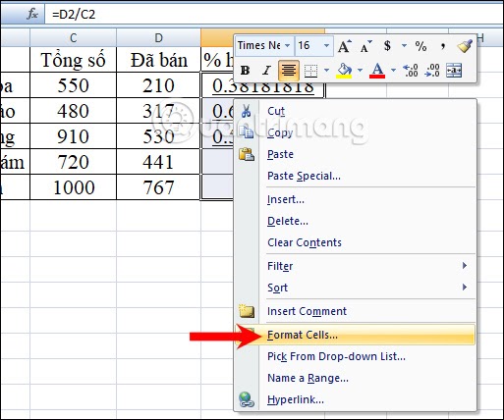Apply the yellow fill color bucket
Viewport: 504px width, 420px height.
click(x=344, y=71)
